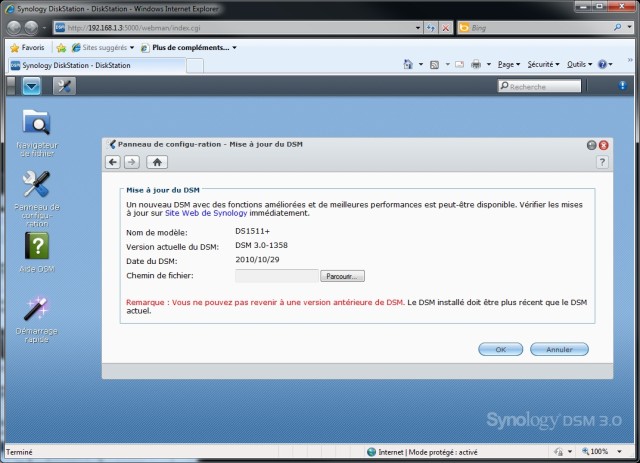Open help for the DSM update panel
This screenshot has height=463, width=640.
[x=602, y=162]
